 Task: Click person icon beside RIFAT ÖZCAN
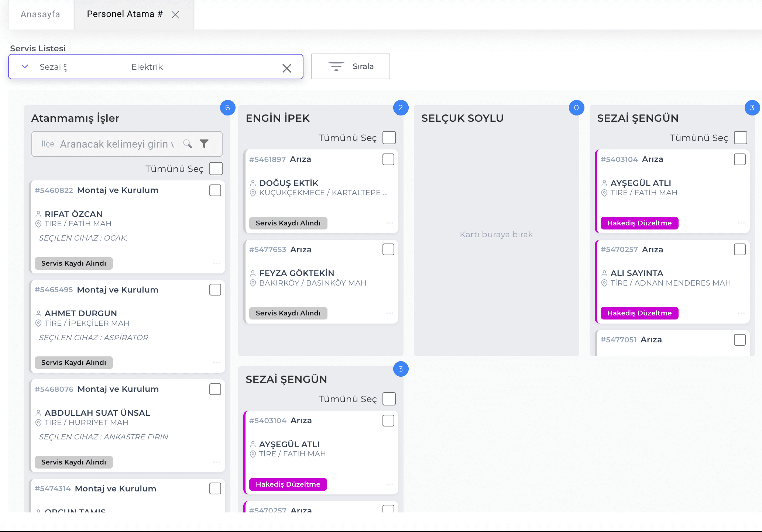click(38, 214)
